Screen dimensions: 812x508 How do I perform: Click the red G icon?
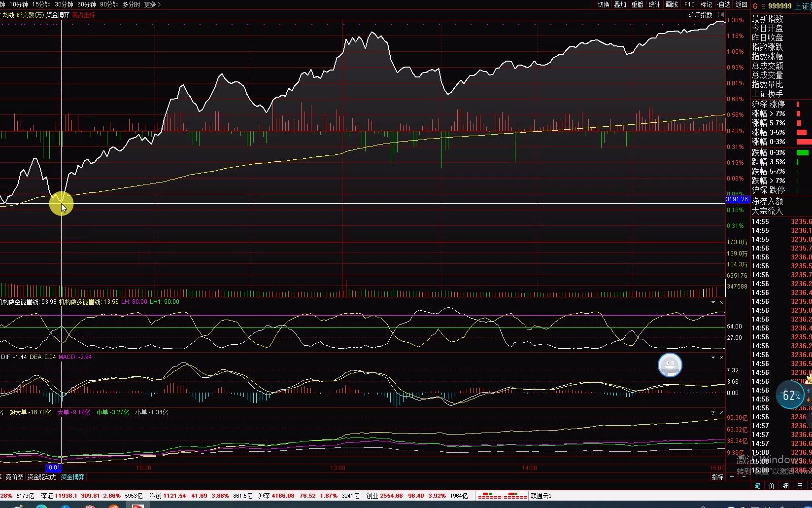[755, 6]
